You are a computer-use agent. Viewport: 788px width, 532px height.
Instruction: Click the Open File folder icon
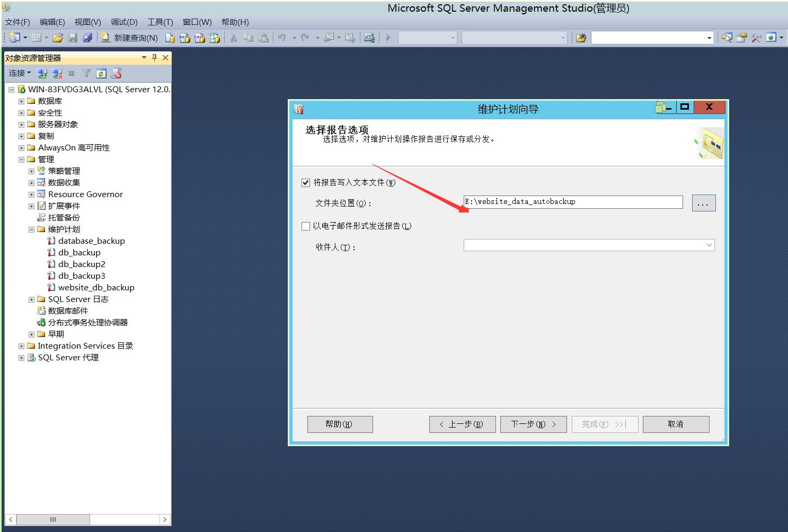coord(58,38)
